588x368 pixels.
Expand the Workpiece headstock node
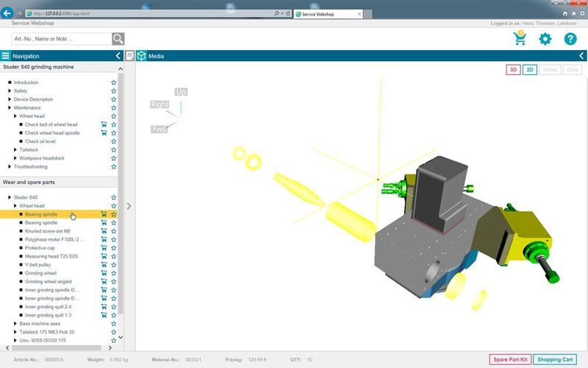(x=15, y=158)
